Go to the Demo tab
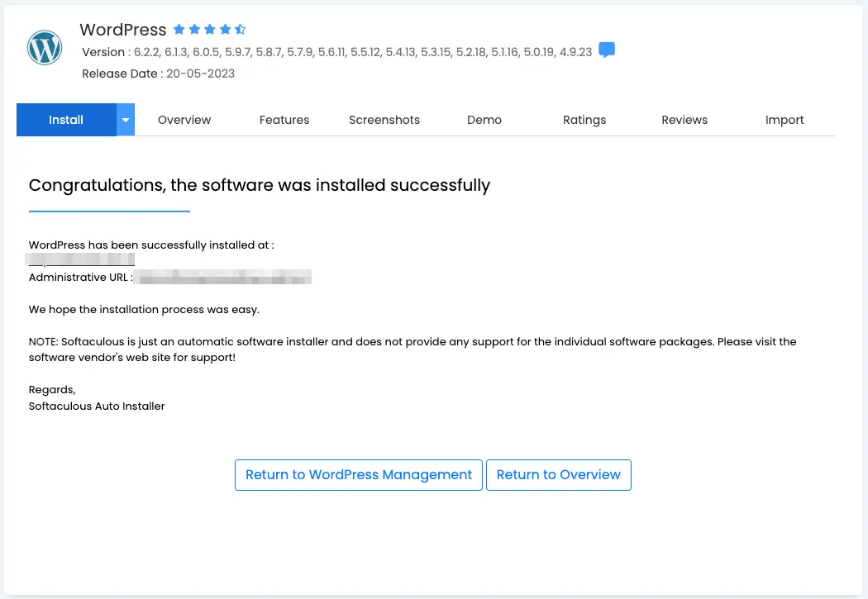The height and width of the screenshot is (599, 868). click(484, 120)
